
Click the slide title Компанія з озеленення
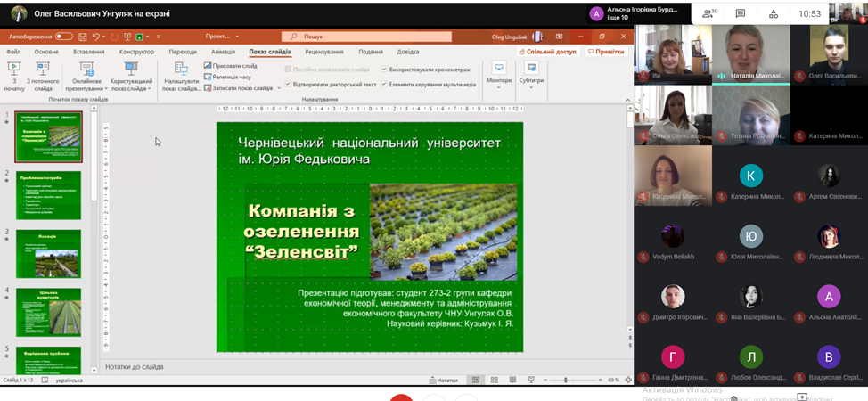[301, 232]
